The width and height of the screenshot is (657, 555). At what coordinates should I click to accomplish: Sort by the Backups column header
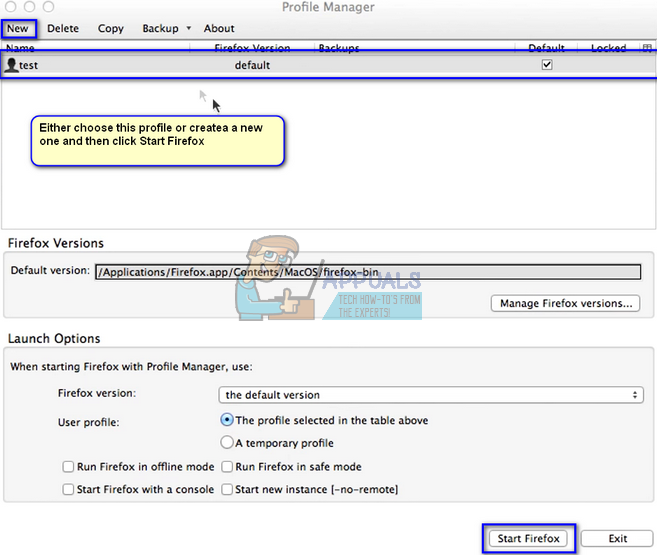pyautogui.click(x=415, y=48)
